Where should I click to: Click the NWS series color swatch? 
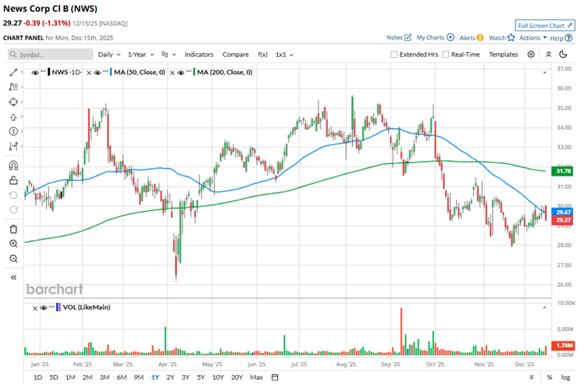point(48,73)
